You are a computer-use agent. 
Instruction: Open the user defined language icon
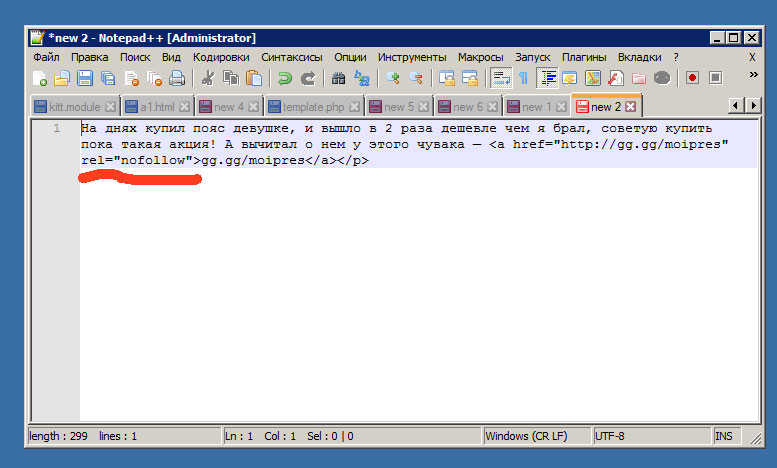tap(569, 78)
